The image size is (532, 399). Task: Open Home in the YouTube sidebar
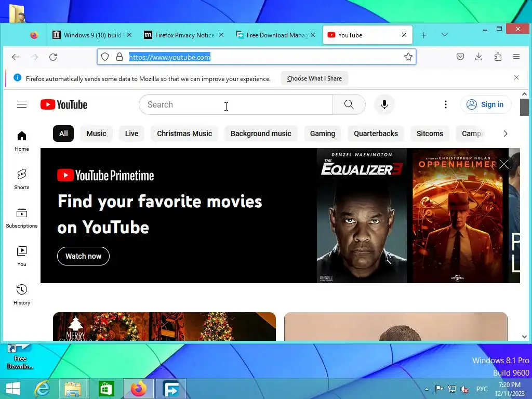coord(22,141)
